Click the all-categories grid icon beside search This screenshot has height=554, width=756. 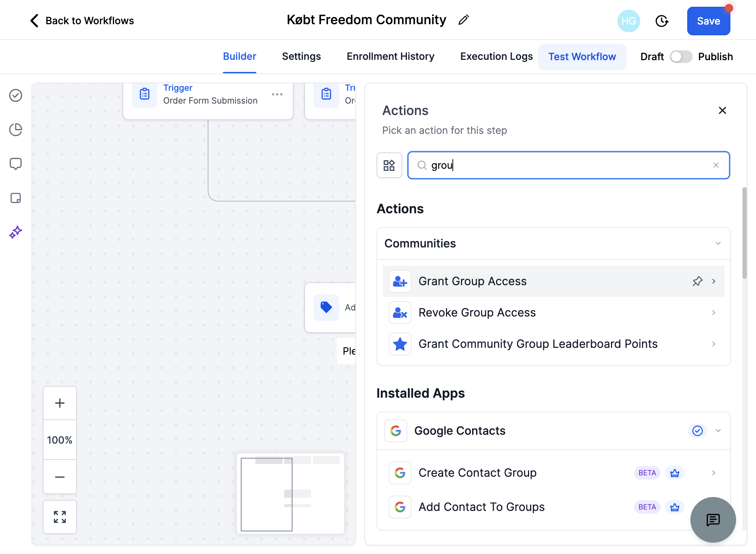tap(389, 165)
